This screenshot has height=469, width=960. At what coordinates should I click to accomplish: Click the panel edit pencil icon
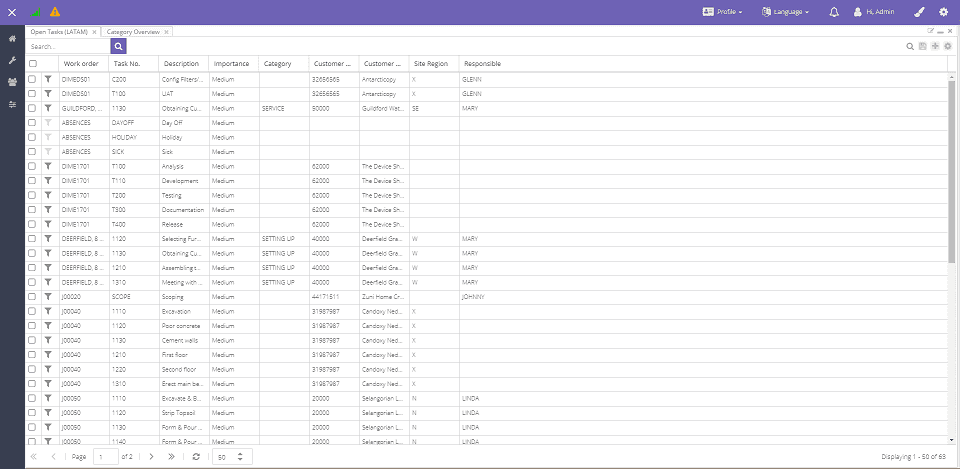click(x=931, y=31)
